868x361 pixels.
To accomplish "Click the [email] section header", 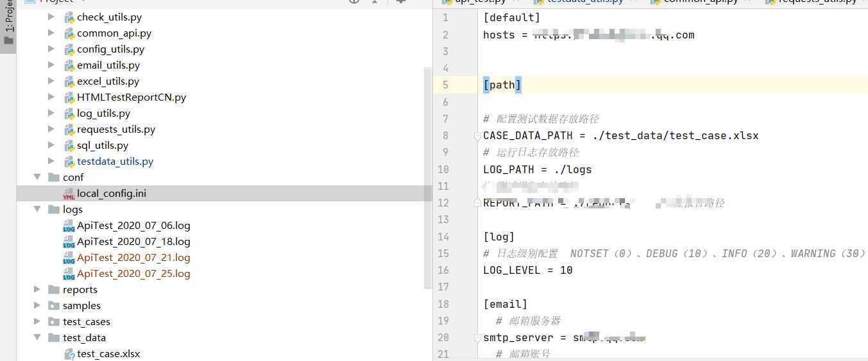I will pos(506,304).
